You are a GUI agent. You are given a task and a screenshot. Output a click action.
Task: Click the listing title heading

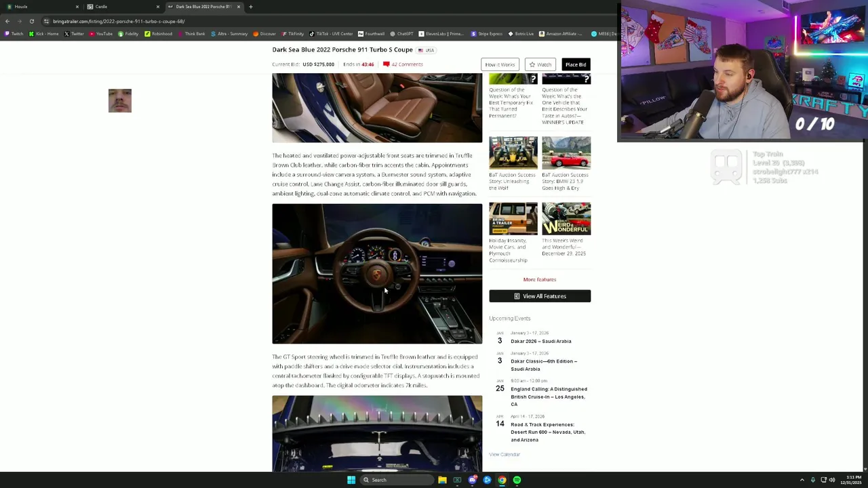pyautogui.click(x=342, y=49)
